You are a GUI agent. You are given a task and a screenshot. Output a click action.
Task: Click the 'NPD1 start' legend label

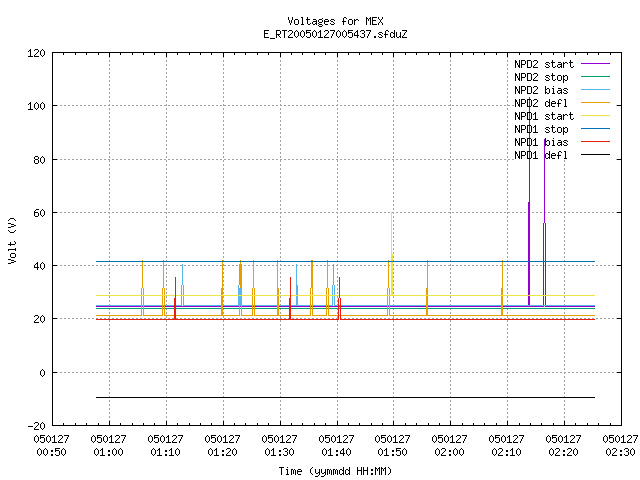(544, 116)
